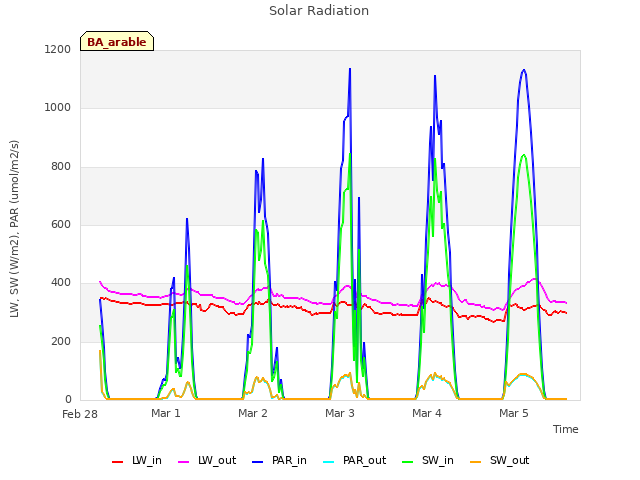The height and width of the screenshot is (480, 640).
Task: Toggle the SW_out legend entry
Action: coord(499,460)
